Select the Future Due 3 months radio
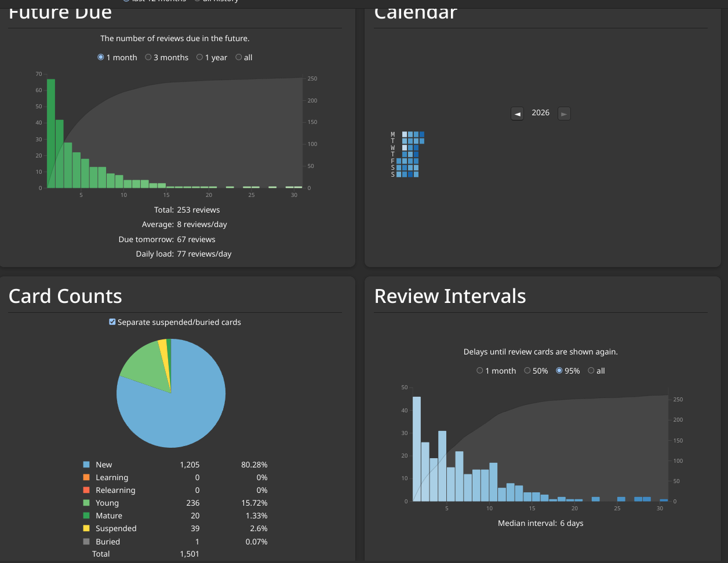This screenshot has width=728, height=563. point(148,57)
